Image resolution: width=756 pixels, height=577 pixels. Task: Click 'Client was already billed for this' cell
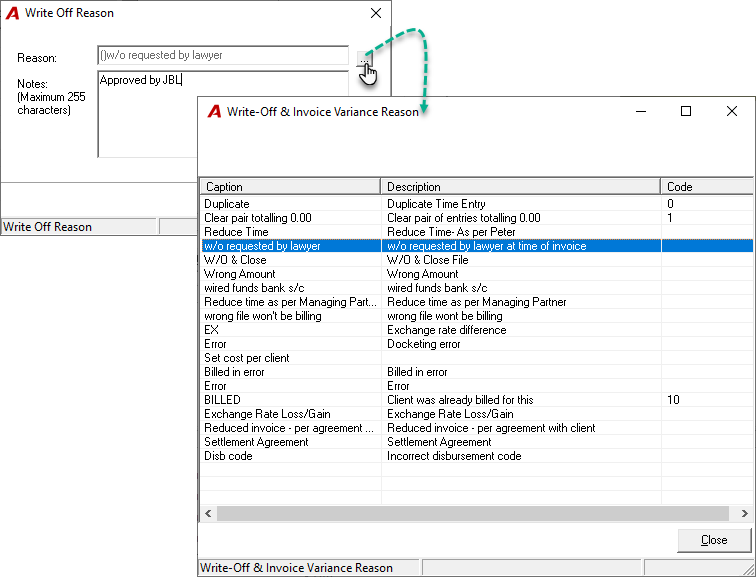[460, 400]
